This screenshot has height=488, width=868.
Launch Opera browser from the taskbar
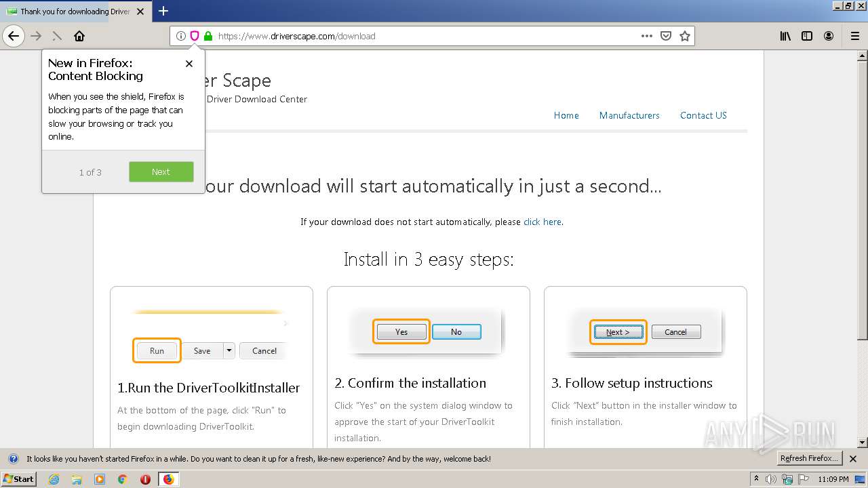pos(145,479)
